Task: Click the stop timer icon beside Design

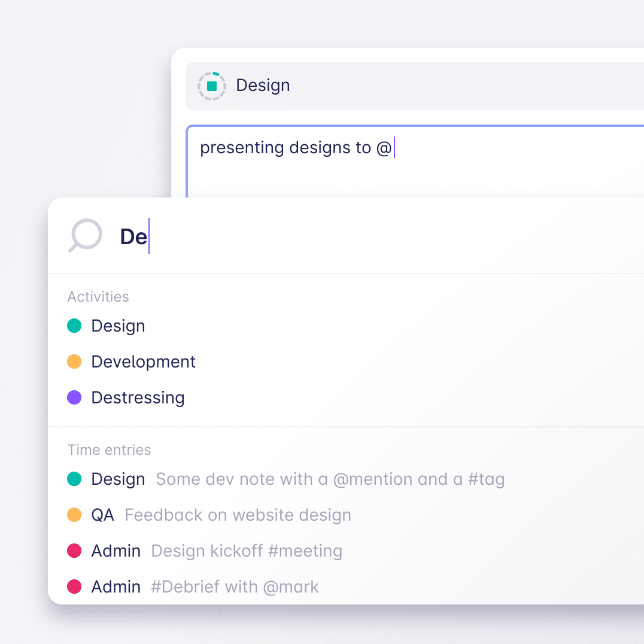Action: [212, 86]
